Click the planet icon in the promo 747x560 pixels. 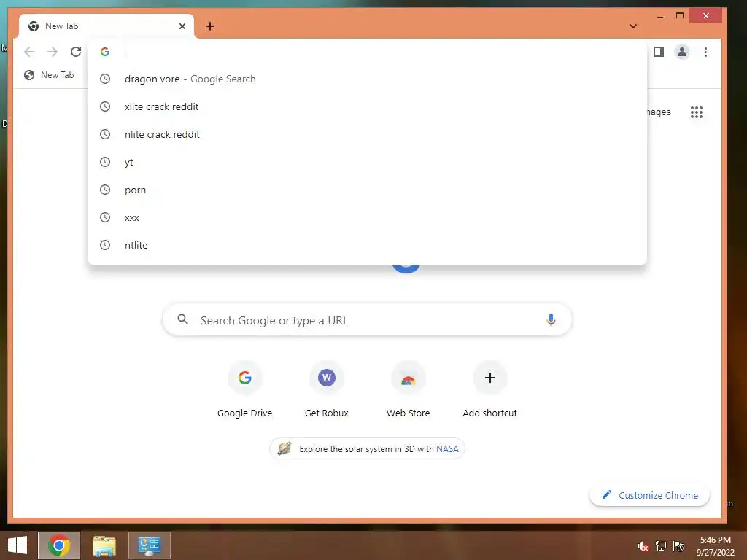(x=285, y=448)
